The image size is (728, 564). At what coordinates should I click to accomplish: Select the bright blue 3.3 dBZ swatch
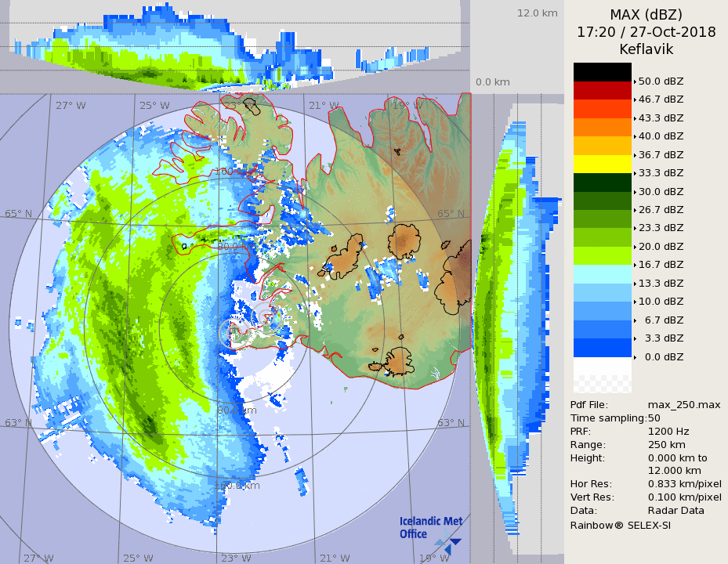(x=602, y=348)
